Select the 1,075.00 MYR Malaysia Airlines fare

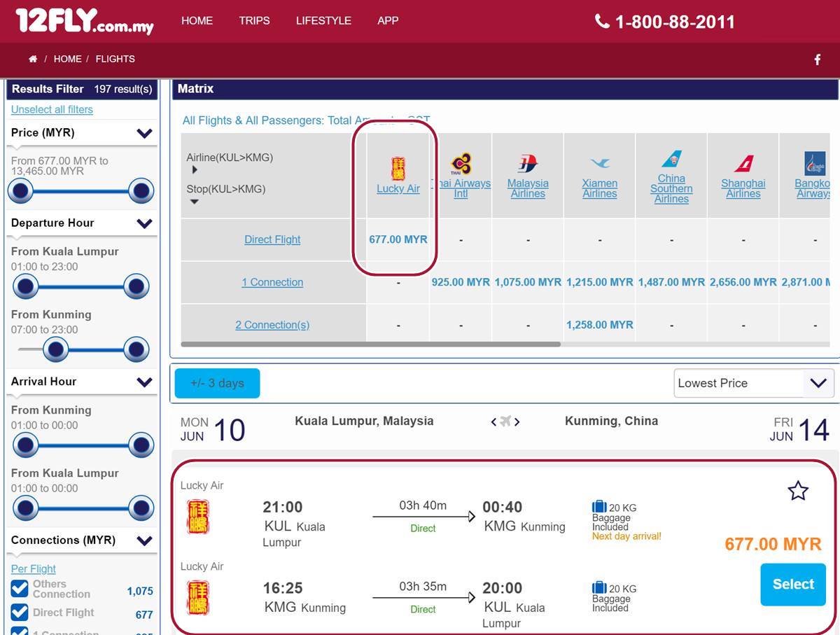528,282
